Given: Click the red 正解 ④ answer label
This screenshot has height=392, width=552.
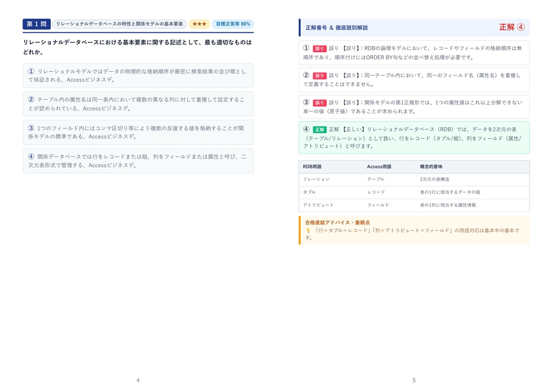Looking at the screenshot, I should tap(512, 27).
